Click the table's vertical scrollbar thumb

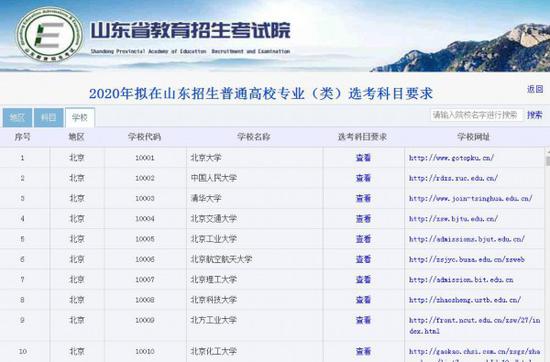[x=548, y=161]
